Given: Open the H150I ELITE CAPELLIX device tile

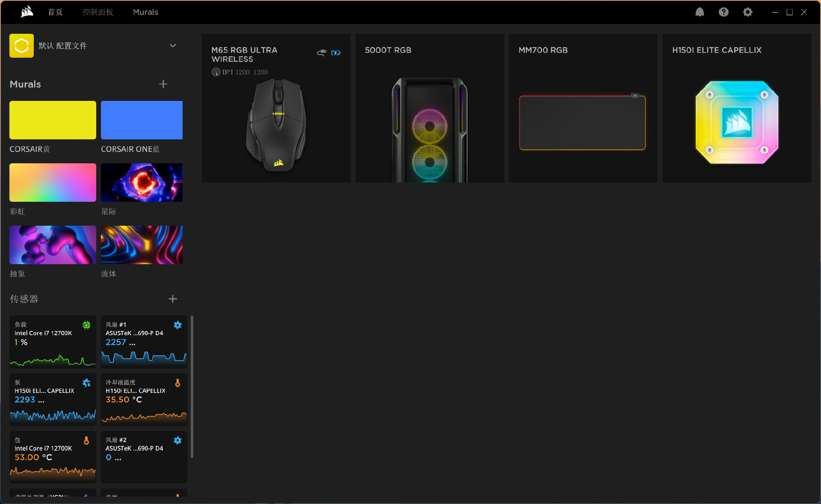Looking at the screenshot, I should click(737, 108).
